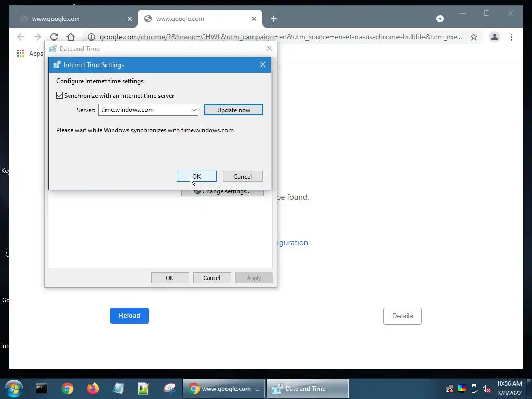Close the Internet Time Settings dialog

click(262, 64)
